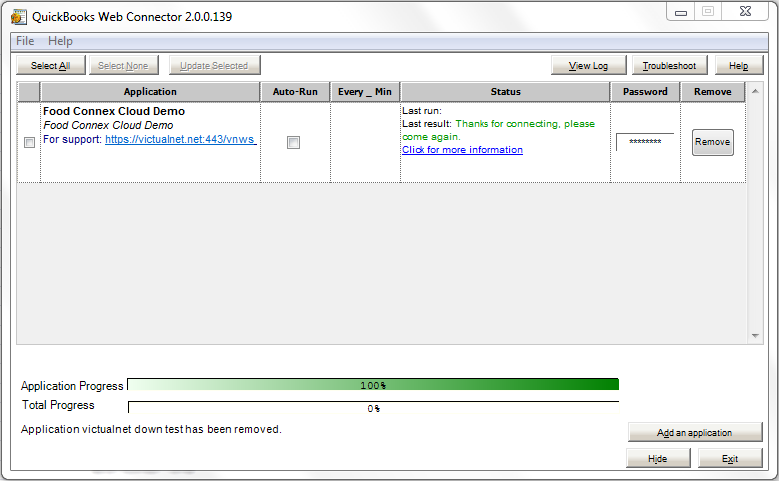Click the Select All button
Image resolution: width=779 pixels, height=481 pixels.
coord(50,66)
